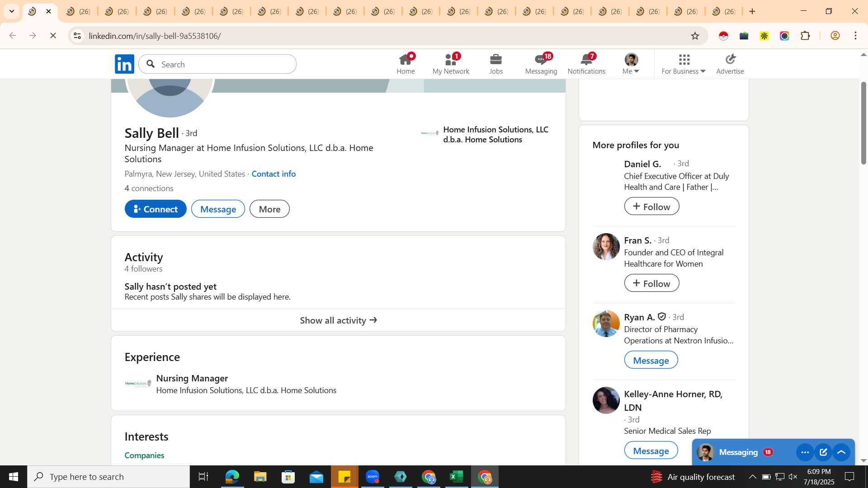Open Chrome three-dot menu
Image resolution: width=868 pixels, height=488 pixels.
pyautogui.click(x=855, y=36)
